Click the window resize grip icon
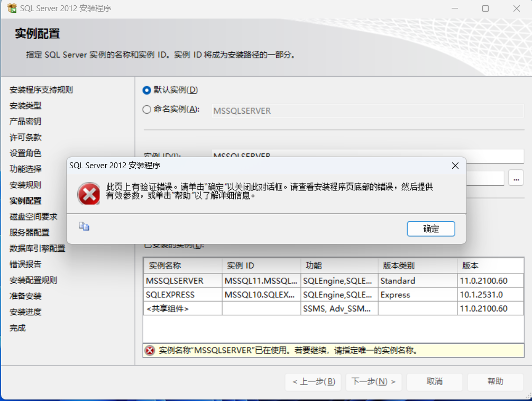Screen dimensions: 532x401 [x=529, y=395]
